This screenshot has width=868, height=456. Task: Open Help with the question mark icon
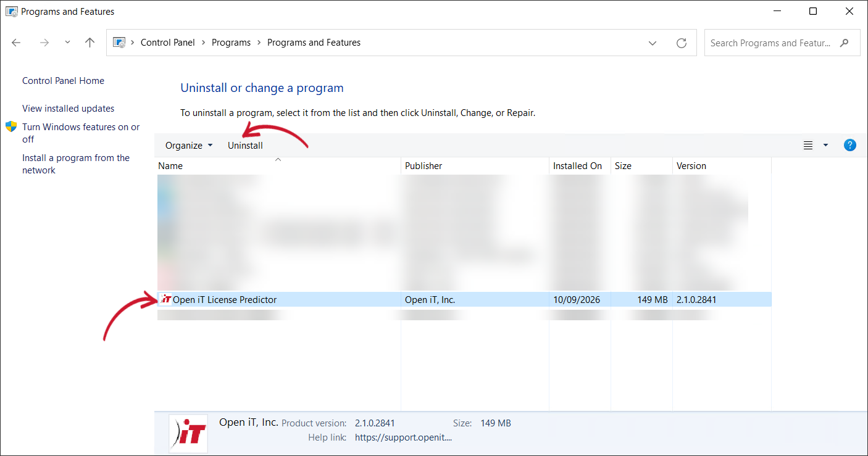point(850,146)
